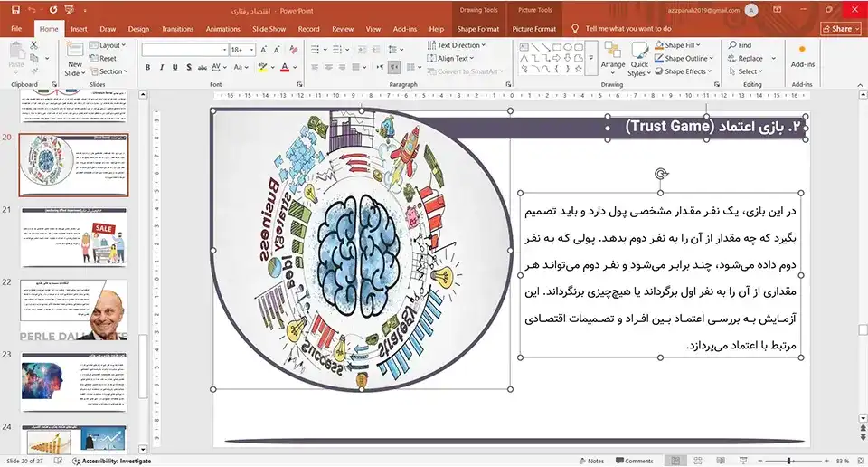The width and height of the screenshot is (868, 467).
Task: Start Slide Show from the status bar icon
Action: point(743,461)
